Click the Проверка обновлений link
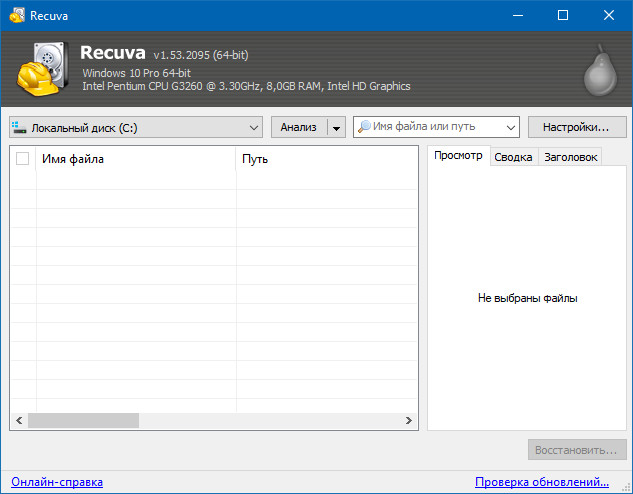 pos(542,482)
